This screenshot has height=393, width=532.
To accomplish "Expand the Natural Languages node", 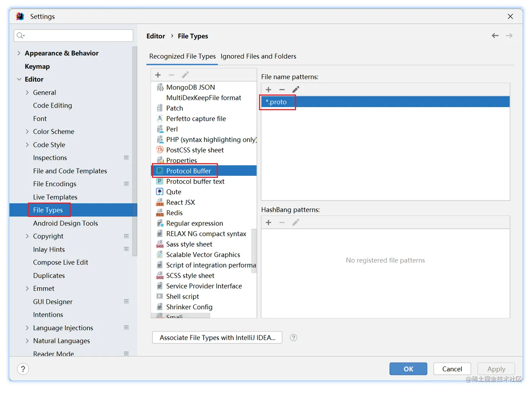I will tap(27, 341).
